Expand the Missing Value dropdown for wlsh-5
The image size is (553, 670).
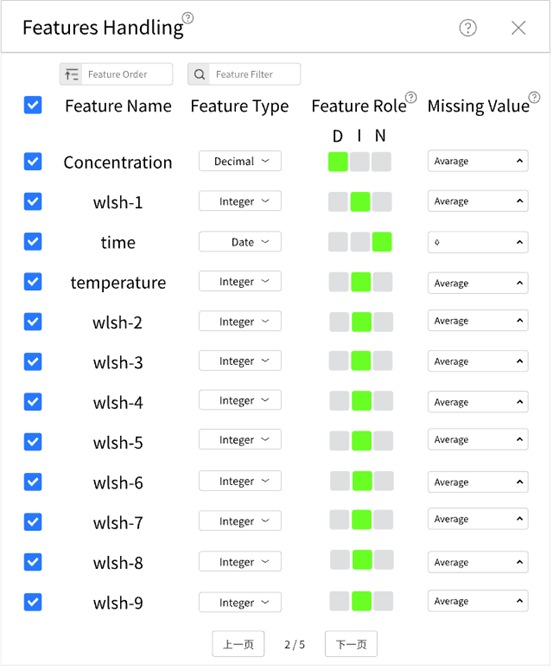tap(478, 440)
